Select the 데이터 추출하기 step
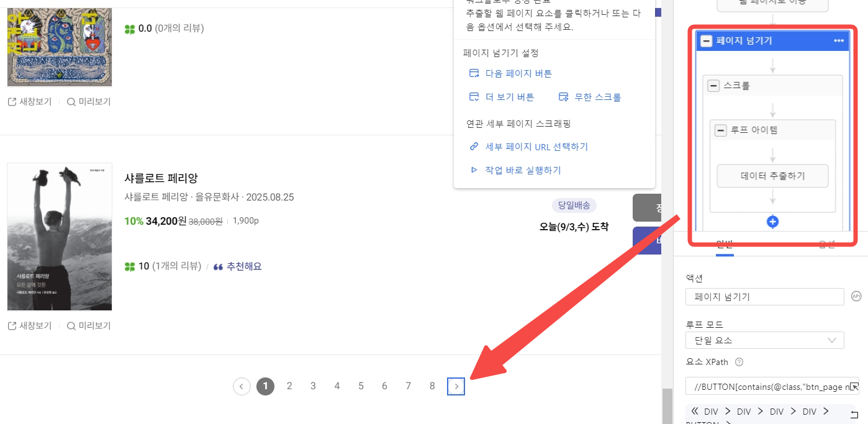 [x=773, y=176]
